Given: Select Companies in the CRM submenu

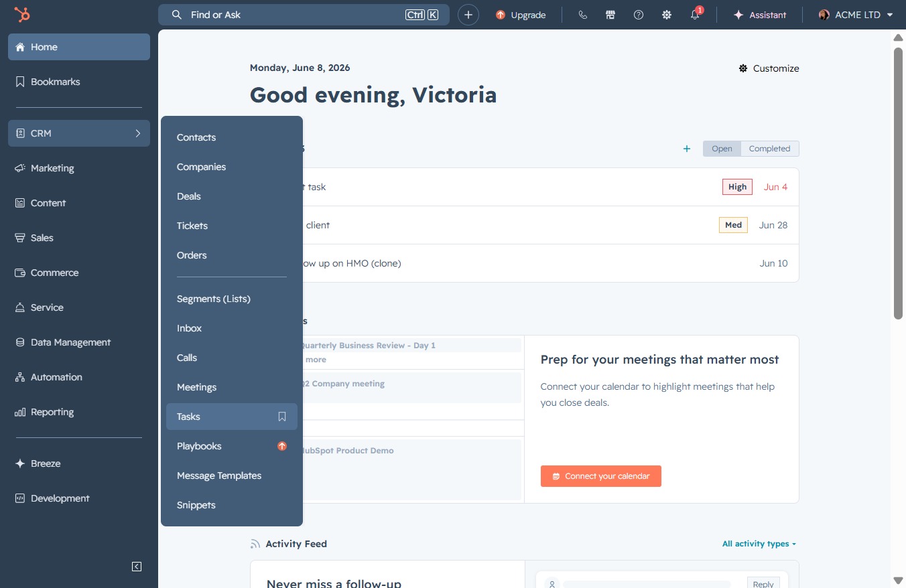Looking at the screenshot, I should pyautogui.click(x=232, y=167).
